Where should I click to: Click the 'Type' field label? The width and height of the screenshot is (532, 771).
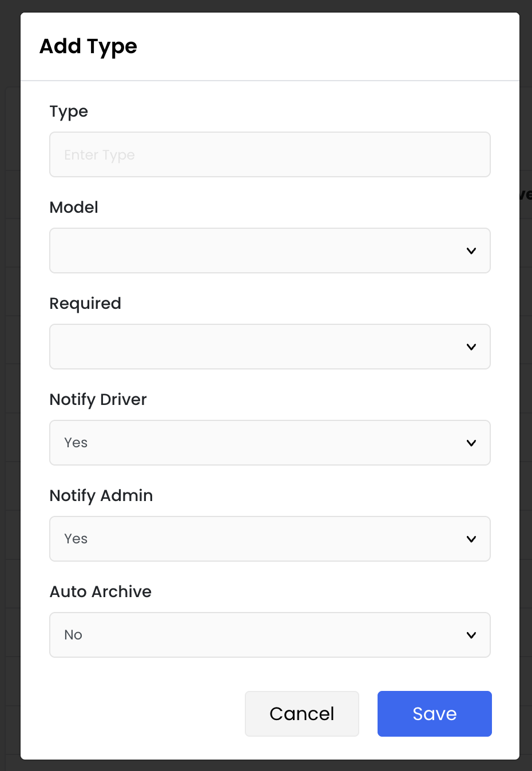(x=69, y=111)
